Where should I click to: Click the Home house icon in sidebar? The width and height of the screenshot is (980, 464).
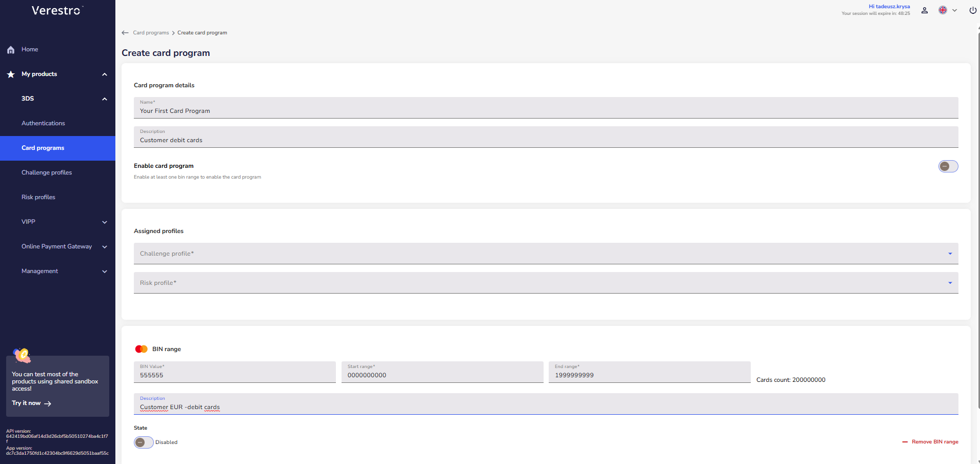tap(11, 50)
